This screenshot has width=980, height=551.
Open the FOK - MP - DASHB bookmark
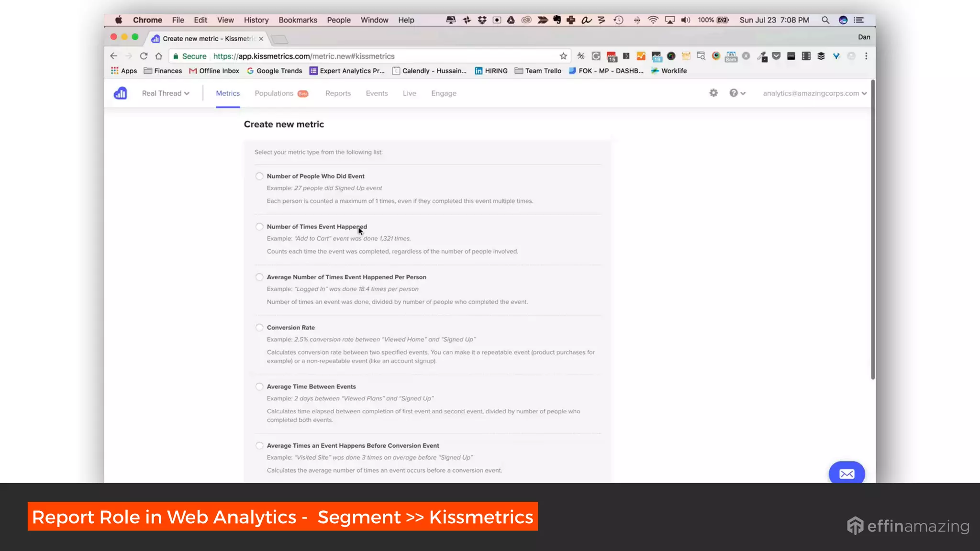point(606,71)
